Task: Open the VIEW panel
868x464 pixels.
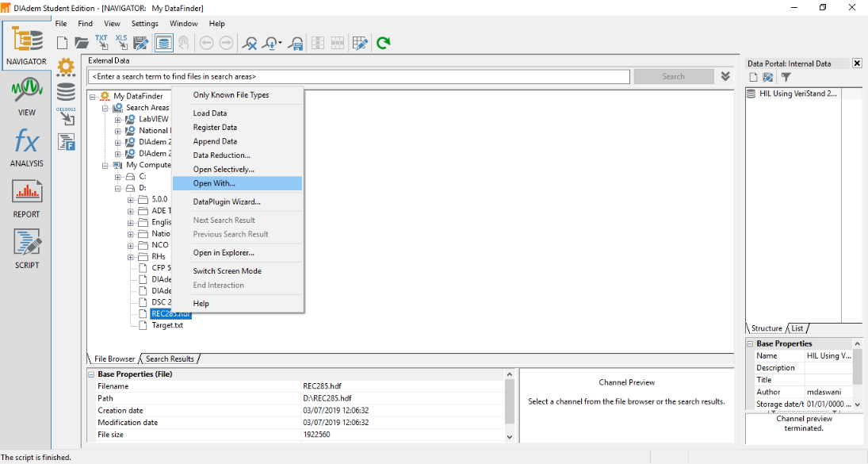Action: pyautogui.click(x=26, y=94)
